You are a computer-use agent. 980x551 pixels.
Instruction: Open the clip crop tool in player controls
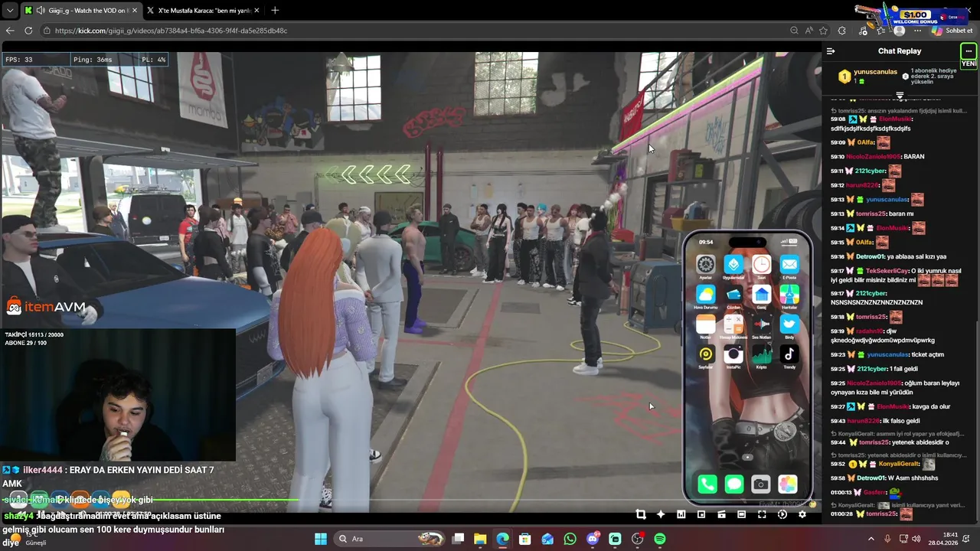tap(641, 514)
